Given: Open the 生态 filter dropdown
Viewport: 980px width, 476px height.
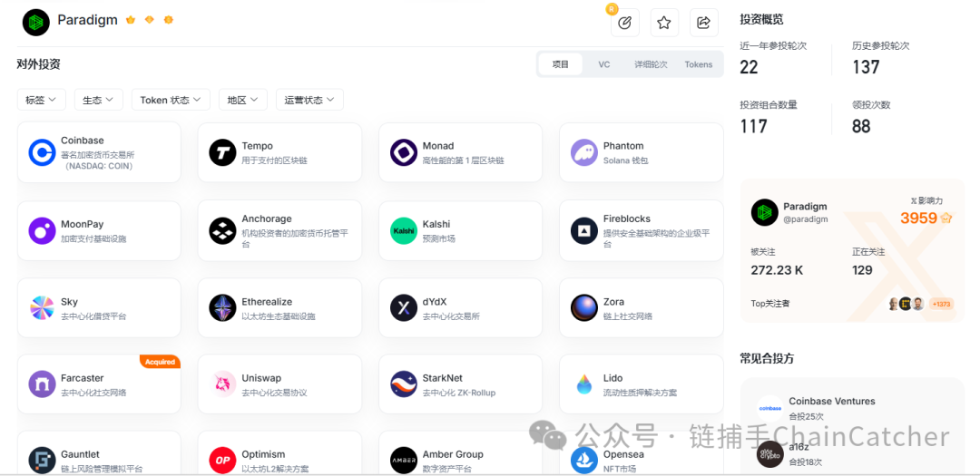Looking at the screenshot, I should click(99, 100).
